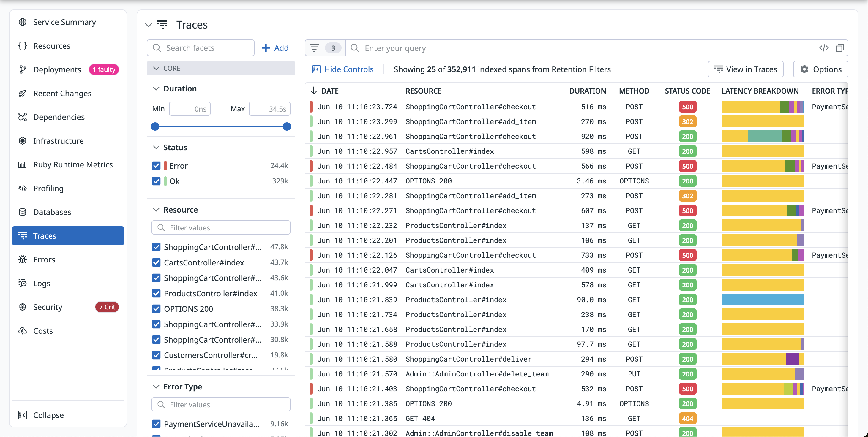868x437 pixels.
Task: Click the plus icon next to Add
Action: pyautogui.click(x=266, y=48)
